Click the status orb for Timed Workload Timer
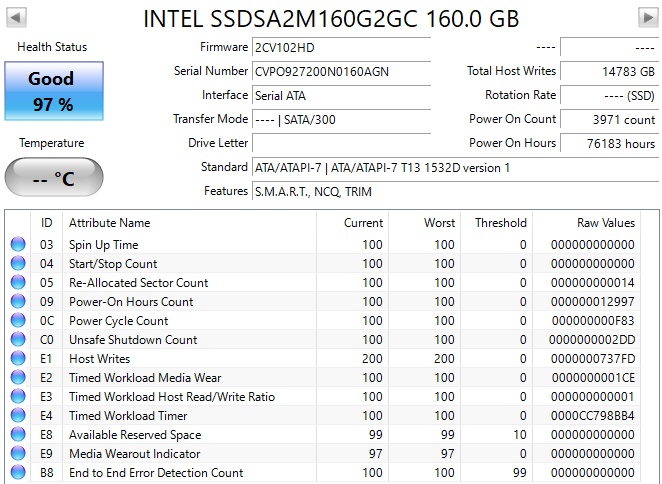This screenshot has width=662, height=484. click(x=18, y=416)
